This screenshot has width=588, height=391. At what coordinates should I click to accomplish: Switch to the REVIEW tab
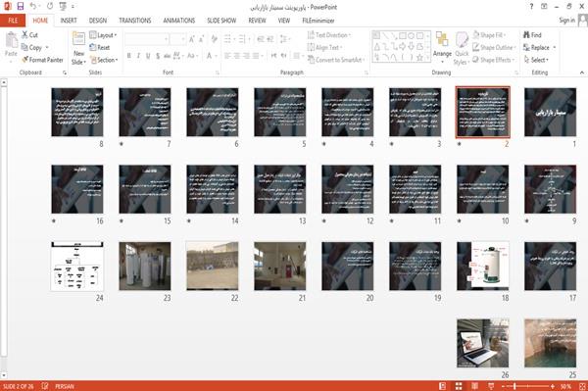click(257, 21)
